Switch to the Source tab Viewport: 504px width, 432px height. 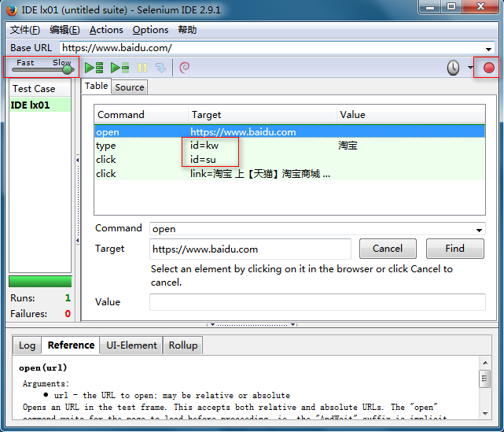(130, 87)
